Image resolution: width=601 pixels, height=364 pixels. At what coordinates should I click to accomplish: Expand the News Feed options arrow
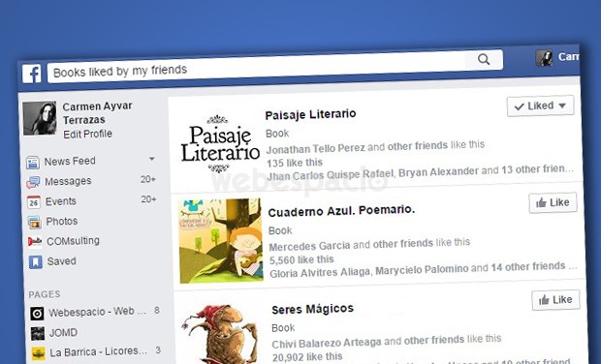pos(152,159)
